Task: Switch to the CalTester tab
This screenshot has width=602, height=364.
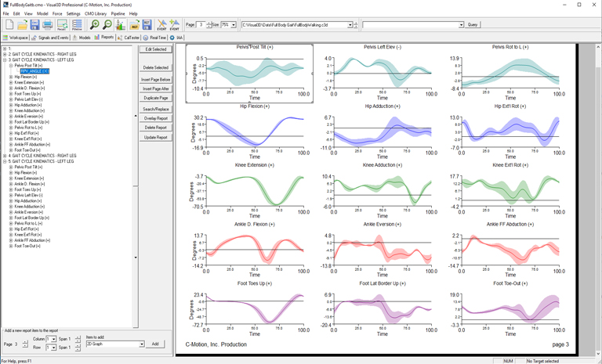Action: (x=129, y=38)
